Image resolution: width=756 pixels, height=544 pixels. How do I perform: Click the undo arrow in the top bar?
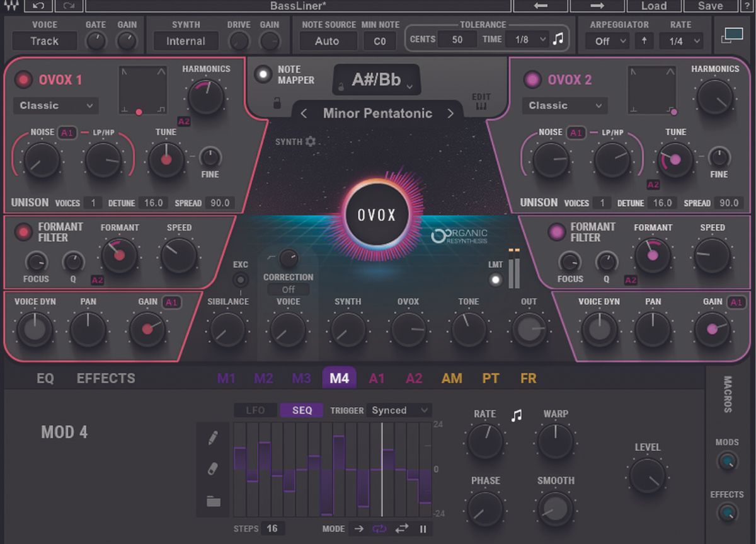pyautogui.click(x=39, y=6)
